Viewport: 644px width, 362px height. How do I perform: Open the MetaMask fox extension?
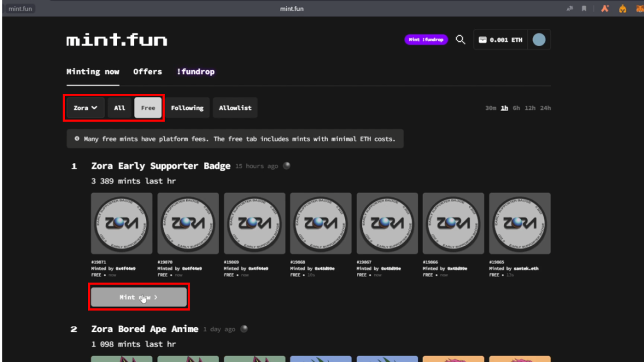point(640,9)
